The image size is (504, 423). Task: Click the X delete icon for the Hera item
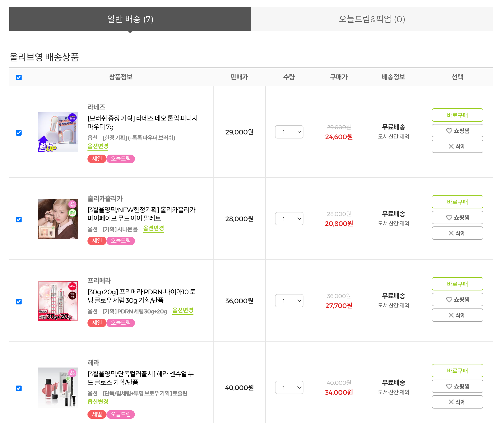coord(451,402)
